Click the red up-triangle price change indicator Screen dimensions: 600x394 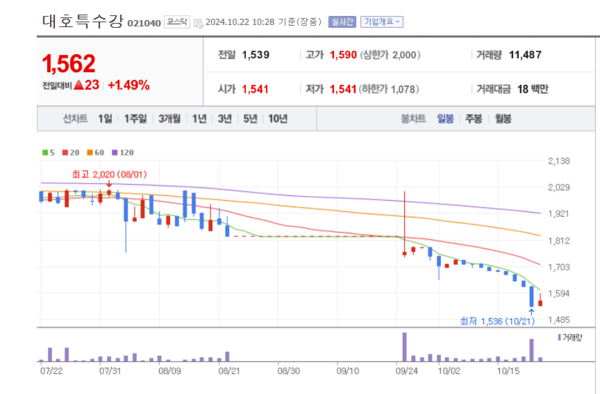(x=78, y=85)
